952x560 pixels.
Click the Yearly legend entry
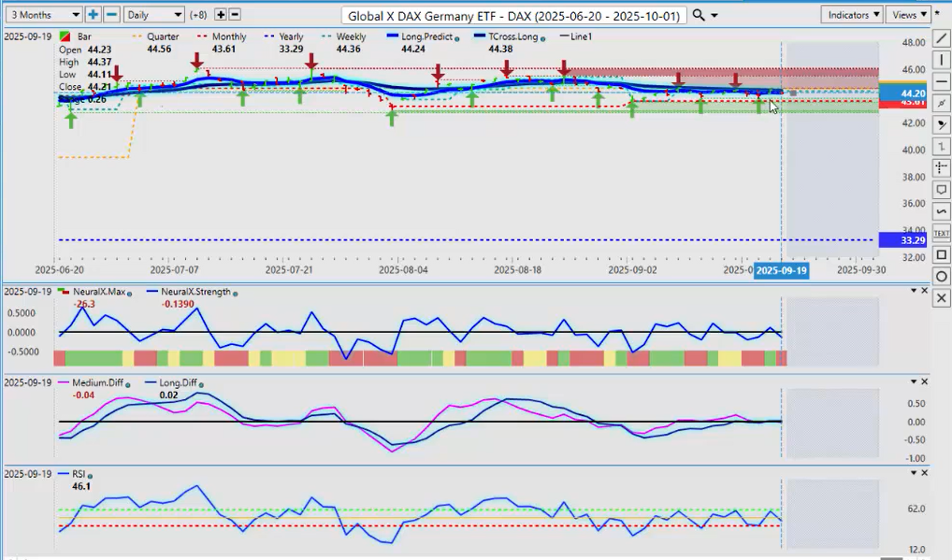click(x=283, y=36)
